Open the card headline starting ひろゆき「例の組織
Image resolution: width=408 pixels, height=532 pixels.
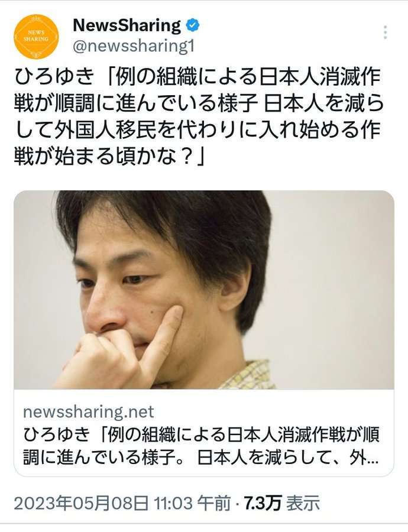point(201,435)
